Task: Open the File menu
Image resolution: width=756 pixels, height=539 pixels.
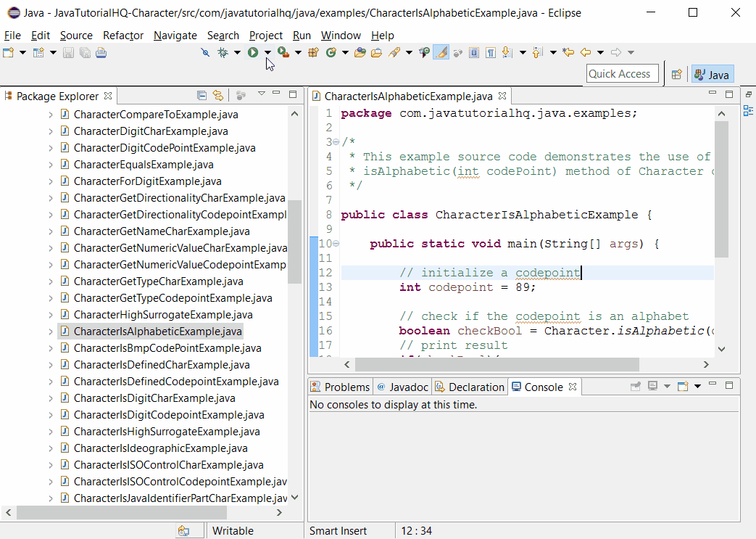Action: pyautogui.click(x=12, y=36)
